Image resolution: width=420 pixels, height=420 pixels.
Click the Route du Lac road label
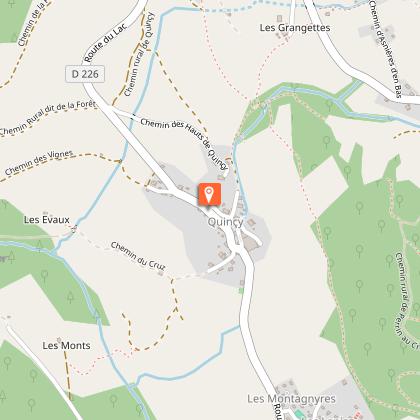(x=105, y=43)
